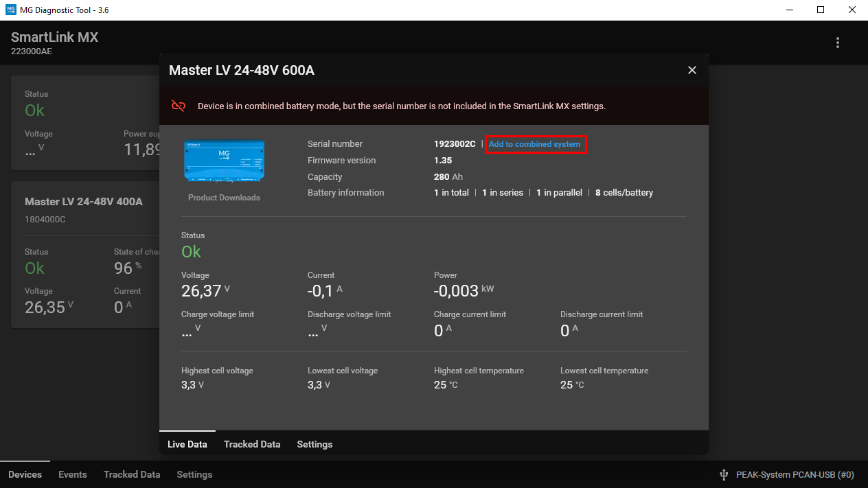Image resolution: width=868 pixels, height=488 pixels.
Task: Click Add to combined system link
Action: [x=535, y=144]
